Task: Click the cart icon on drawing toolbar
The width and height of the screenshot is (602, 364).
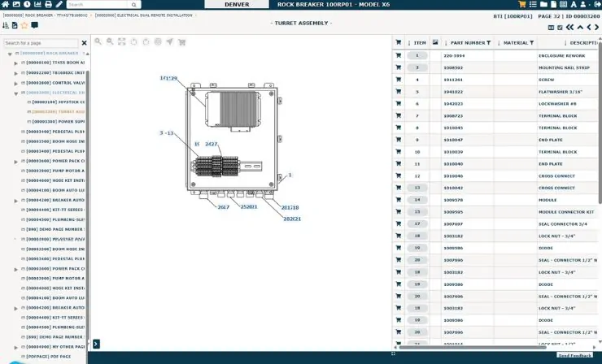Action: click(182, 41)
